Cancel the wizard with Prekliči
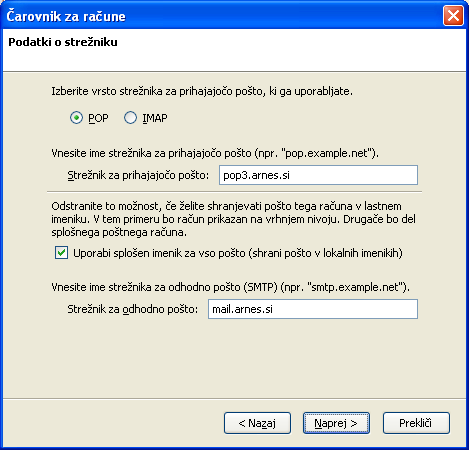The width and height of the screenshot is (469, 450). tap(416, 423)
